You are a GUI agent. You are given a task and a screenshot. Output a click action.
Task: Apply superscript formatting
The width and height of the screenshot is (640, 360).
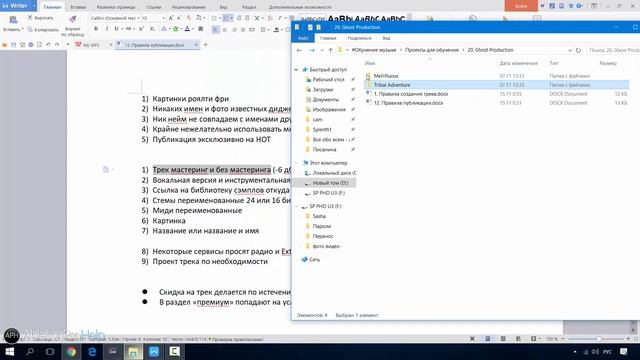(141, 29)
